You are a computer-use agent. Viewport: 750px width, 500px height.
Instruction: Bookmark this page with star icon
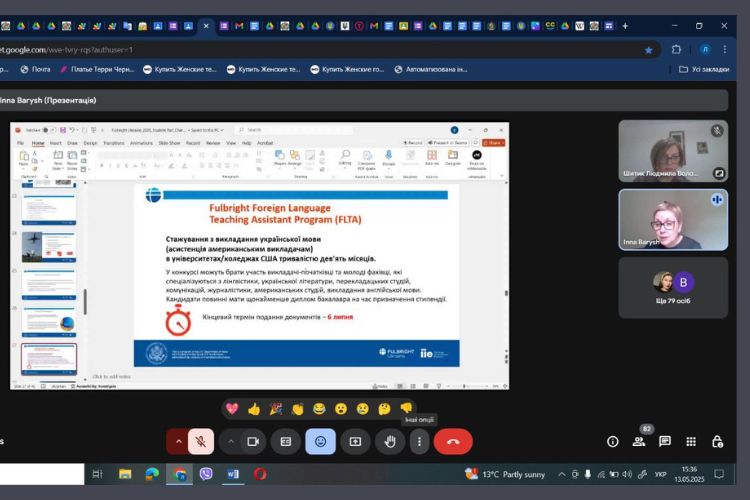pos(648,48)
